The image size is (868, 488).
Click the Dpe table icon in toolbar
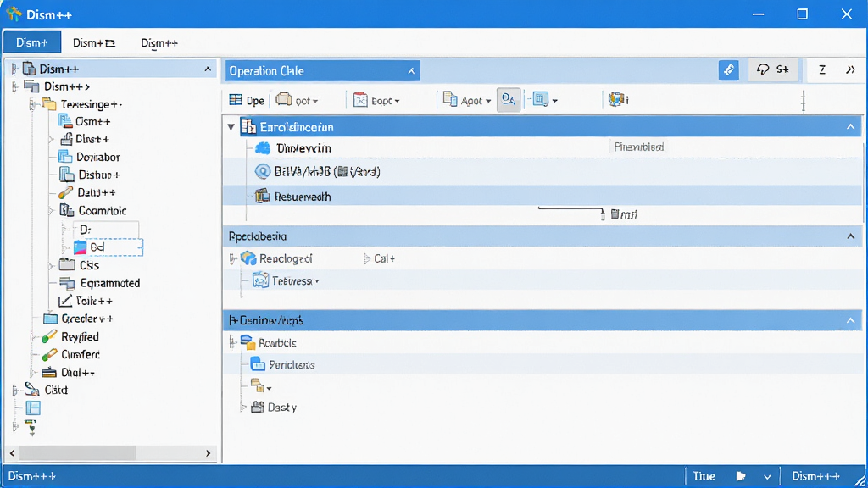click(236, 100)
